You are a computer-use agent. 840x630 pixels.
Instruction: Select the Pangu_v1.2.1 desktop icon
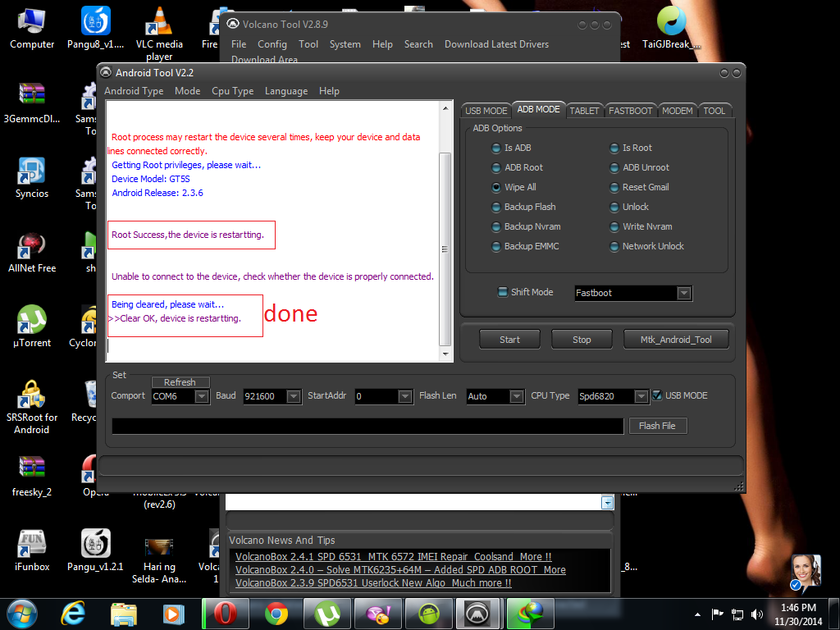coord(95,550)
